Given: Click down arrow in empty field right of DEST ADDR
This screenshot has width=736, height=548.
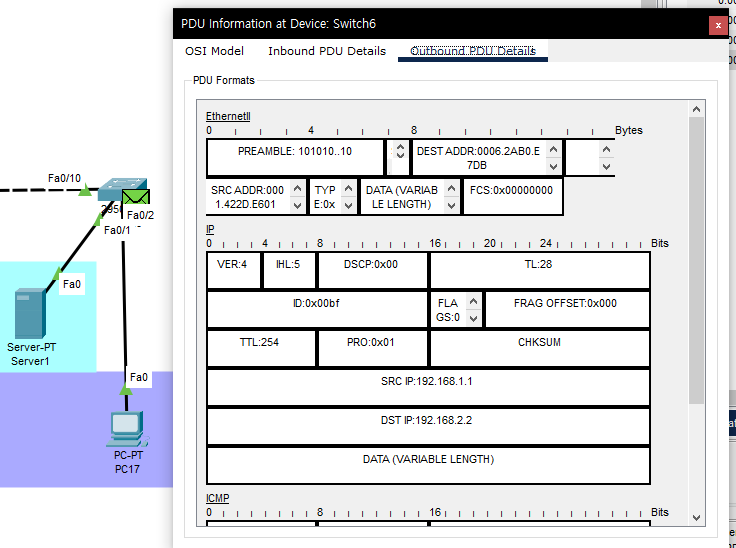Looking at the screenshot, I should pos(606,166).
